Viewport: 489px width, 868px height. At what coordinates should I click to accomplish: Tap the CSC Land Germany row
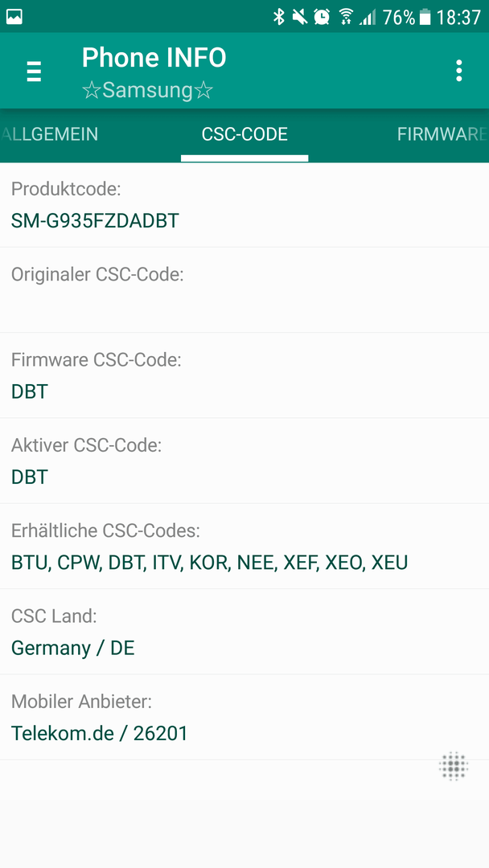tap(244, 632)
